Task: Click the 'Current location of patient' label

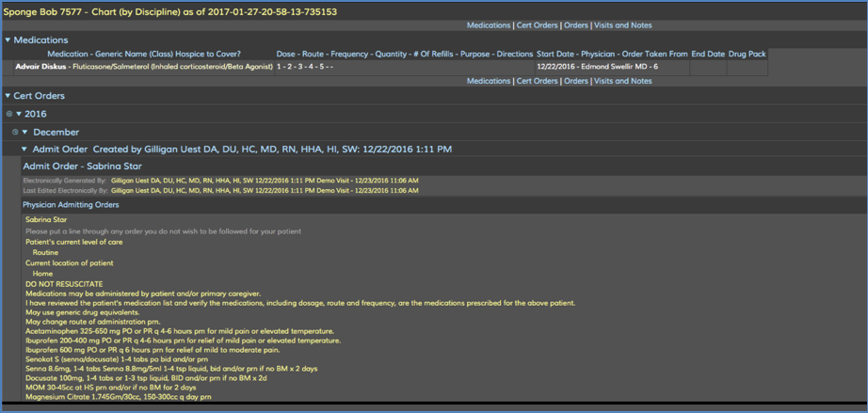Action: tap(70, 263)
